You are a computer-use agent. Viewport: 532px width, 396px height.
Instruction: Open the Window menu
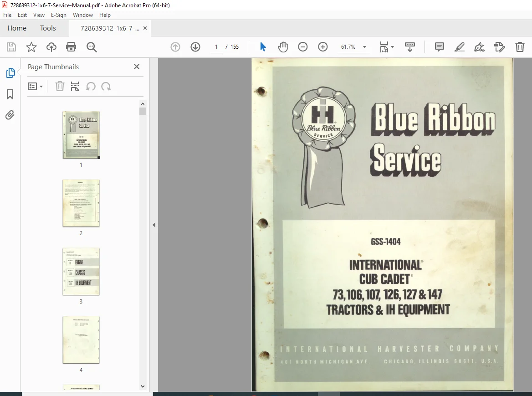83,15
